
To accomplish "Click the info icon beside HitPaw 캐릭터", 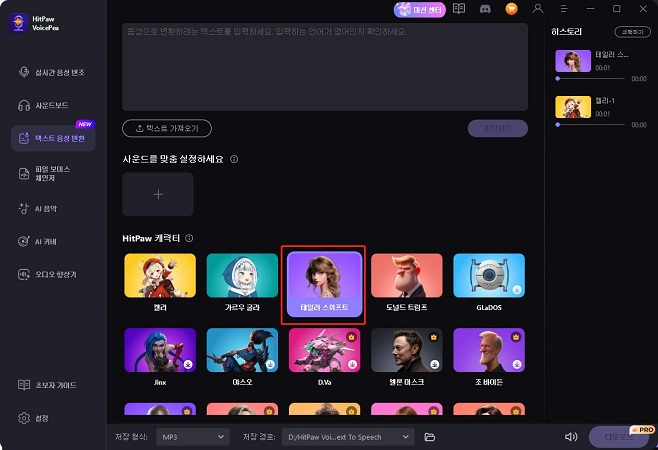I will pyautogui.click(x=189, y=238).
